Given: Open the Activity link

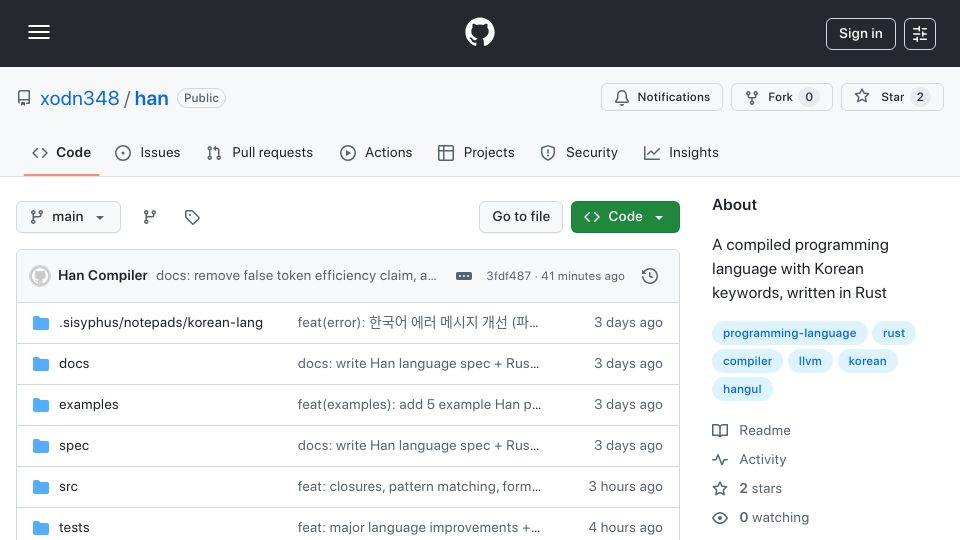Looking at the screenshot, I should pyautogui.click(x=763, y=460).
